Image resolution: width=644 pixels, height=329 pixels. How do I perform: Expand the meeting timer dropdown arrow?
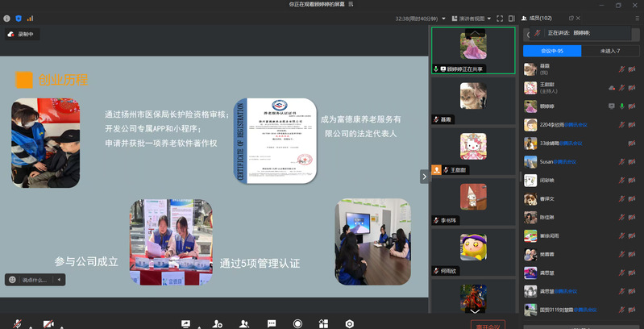coord(445,18)
